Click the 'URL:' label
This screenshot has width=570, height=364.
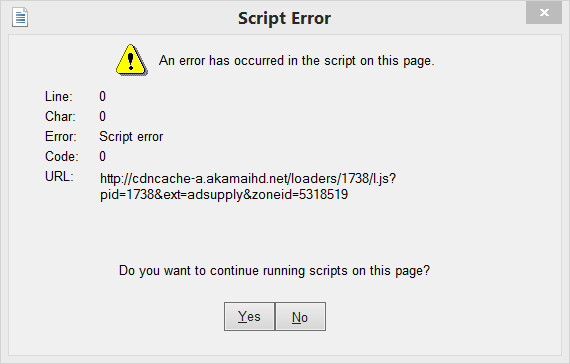point(59,176)
